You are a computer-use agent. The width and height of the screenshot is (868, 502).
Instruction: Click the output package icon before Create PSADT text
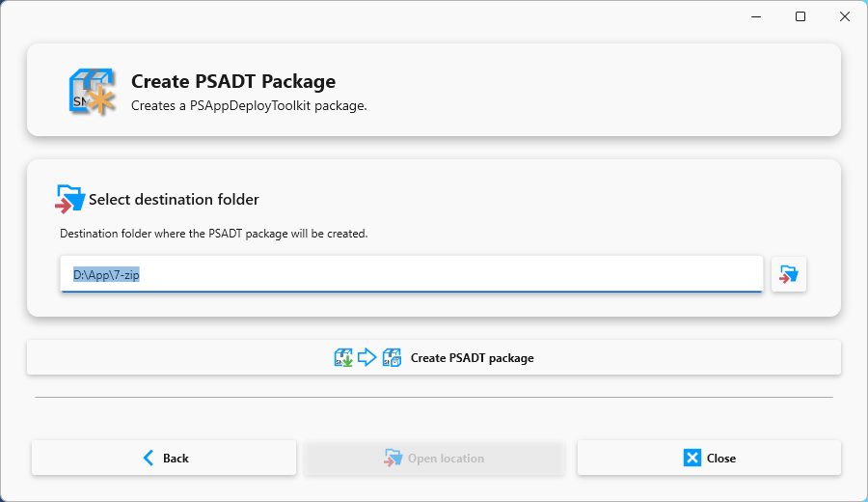392,357
